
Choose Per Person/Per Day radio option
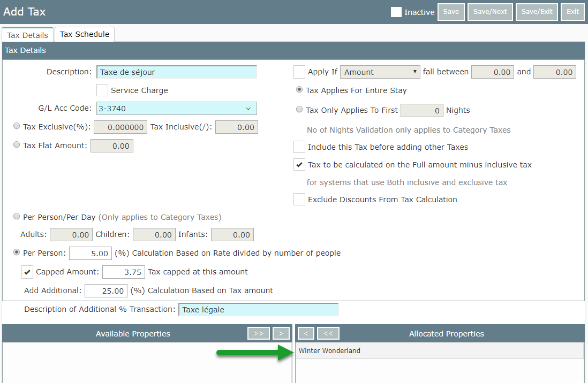click(x=17, y=216)
